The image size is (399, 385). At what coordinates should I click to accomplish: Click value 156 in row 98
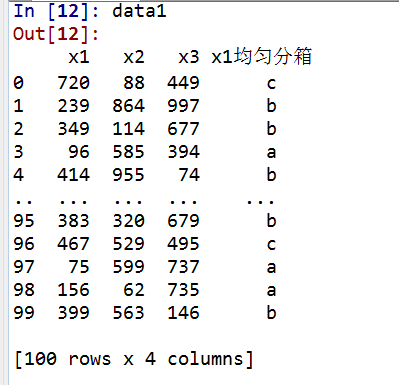[74, 290]
